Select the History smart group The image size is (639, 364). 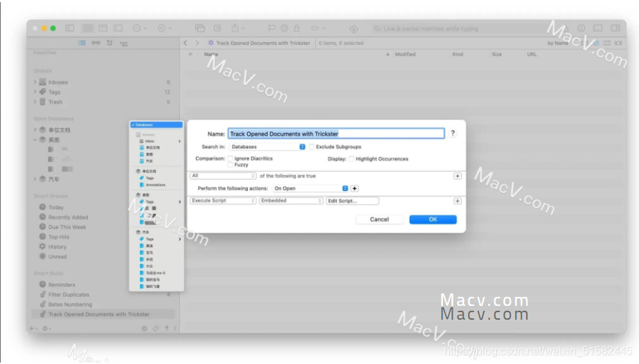coord(57,246)
